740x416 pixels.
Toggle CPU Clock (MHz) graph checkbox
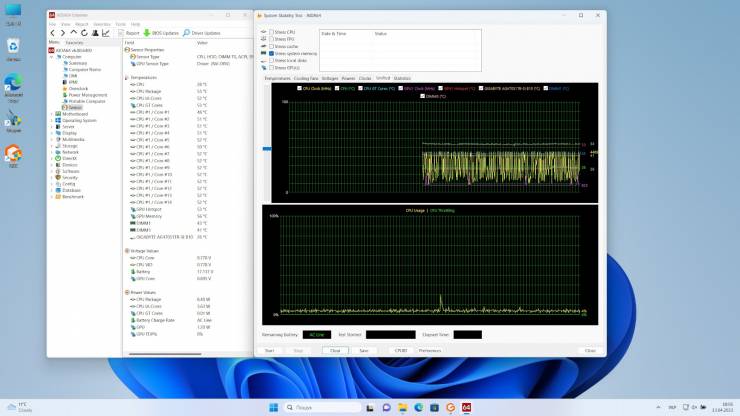point(299,88)
